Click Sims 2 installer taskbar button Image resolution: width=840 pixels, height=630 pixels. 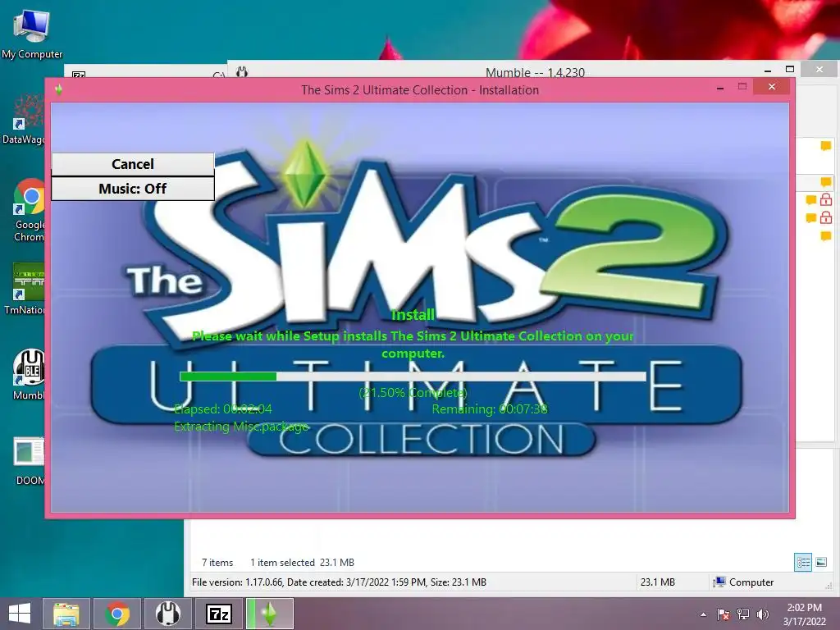point(270,614)
